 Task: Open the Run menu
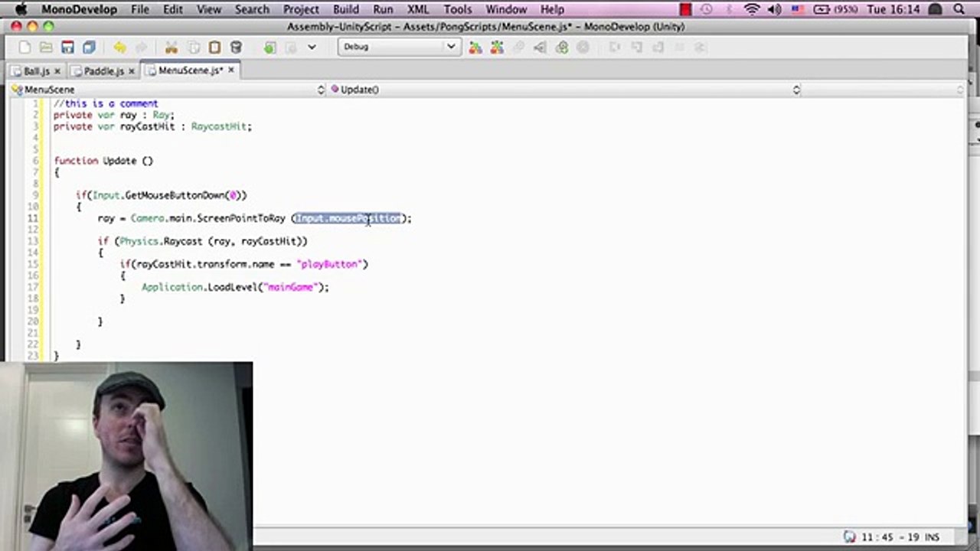click(x=383, y=9)
